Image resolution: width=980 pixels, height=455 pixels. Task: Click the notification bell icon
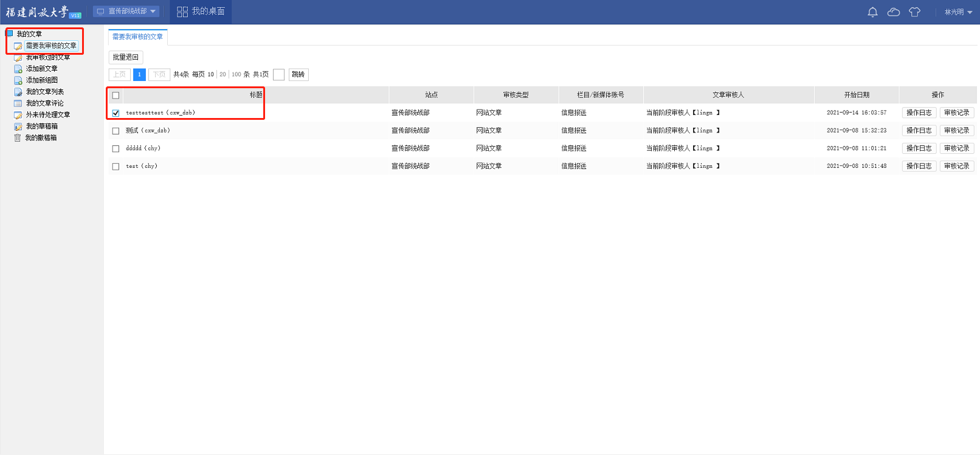[x=872, y=12]
